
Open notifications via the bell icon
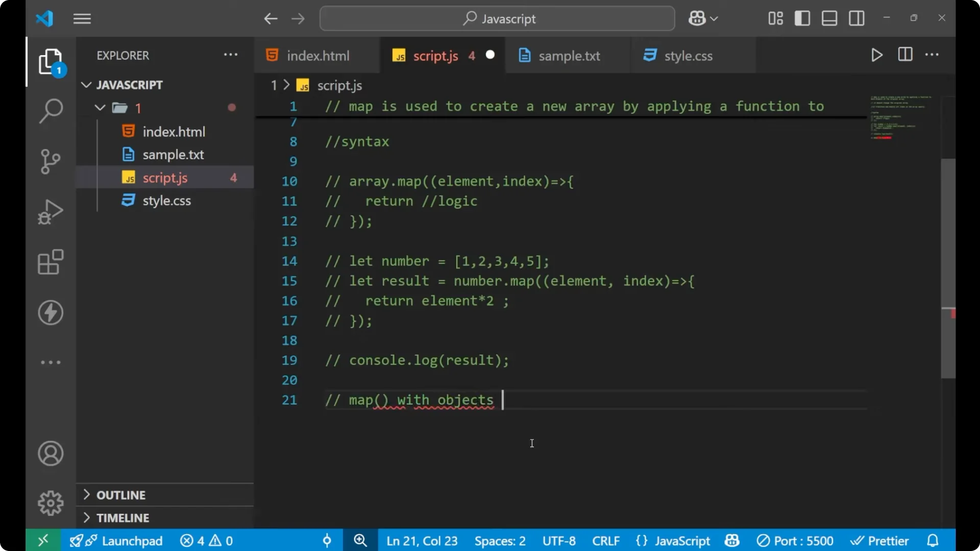pos(934,540)
